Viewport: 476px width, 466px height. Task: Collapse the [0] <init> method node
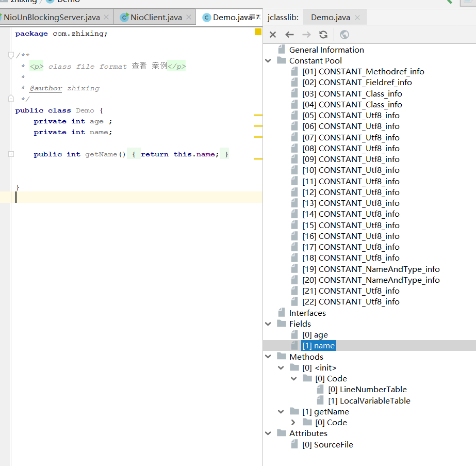[281, 368]
